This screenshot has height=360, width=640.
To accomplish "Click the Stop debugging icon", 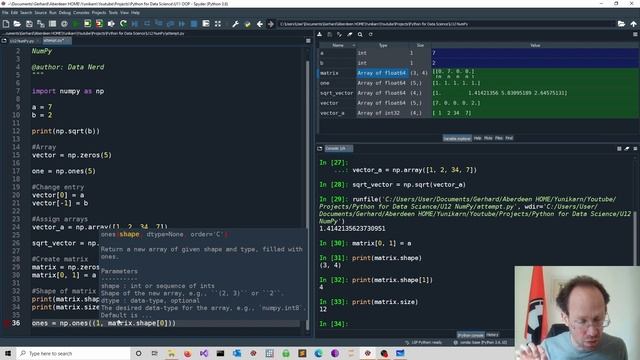I will pyautogui.click(x=194, y=24).
